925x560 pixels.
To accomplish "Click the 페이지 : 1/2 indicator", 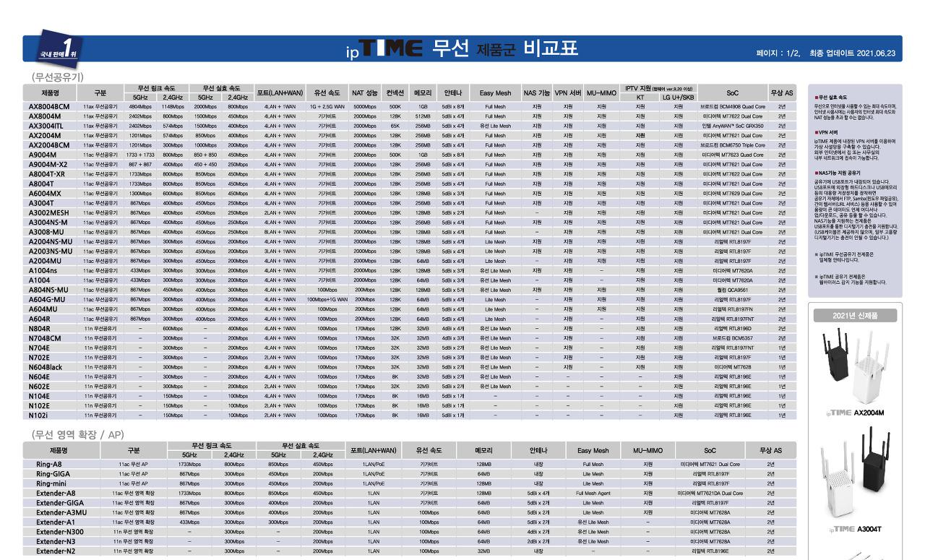I will [778, 53].
